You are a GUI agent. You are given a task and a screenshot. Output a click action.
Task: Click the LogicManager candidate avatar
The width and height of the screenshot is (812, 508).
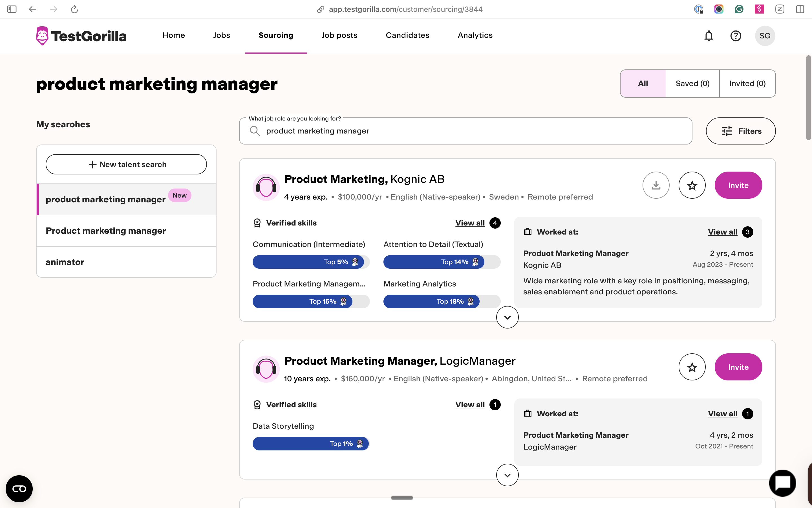tap(266, 369)
